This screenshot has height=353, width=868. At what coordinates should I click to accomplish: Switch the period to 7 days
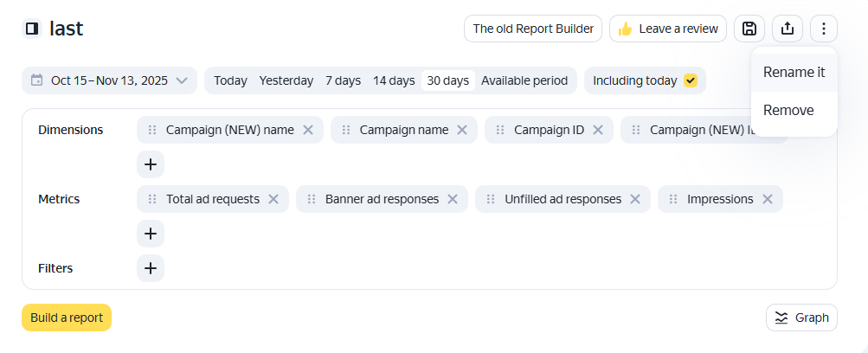pyautogui.click(x=343, y=80)
